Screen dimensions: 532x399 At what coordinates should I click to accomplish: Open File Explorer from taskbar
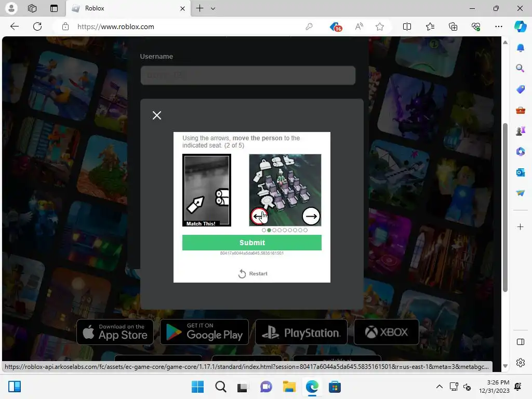pyautogui.click(x=289, y=387)
